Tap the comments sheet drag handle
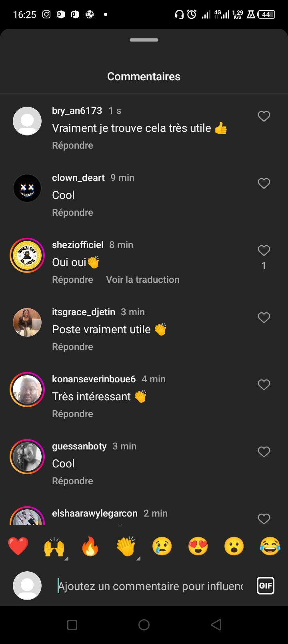 click(144, 40)
